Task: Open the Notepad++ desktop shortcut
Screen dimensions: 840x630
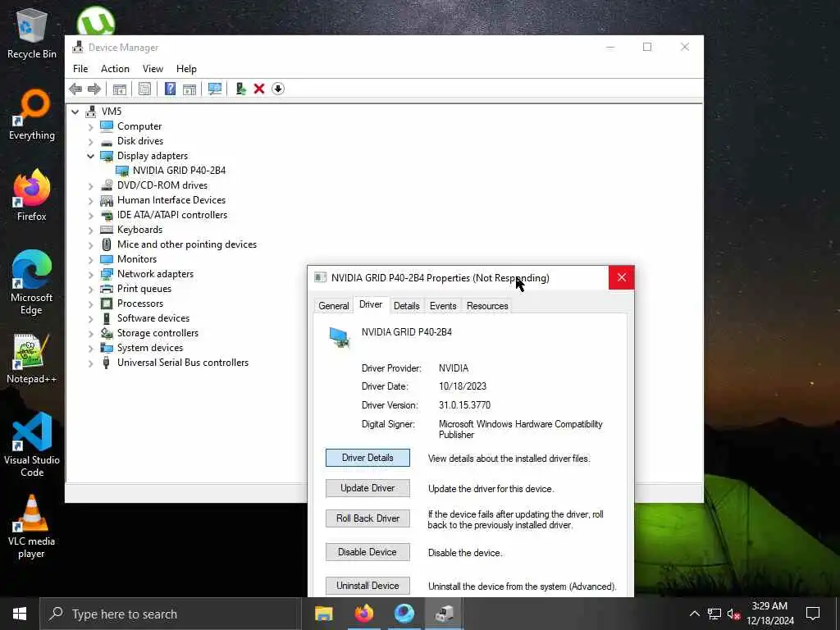Action: pos(32,358)
